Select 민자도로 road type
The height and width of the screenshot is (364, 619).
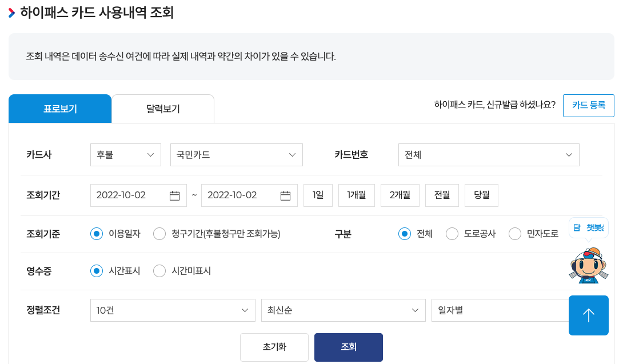[514, 233]
